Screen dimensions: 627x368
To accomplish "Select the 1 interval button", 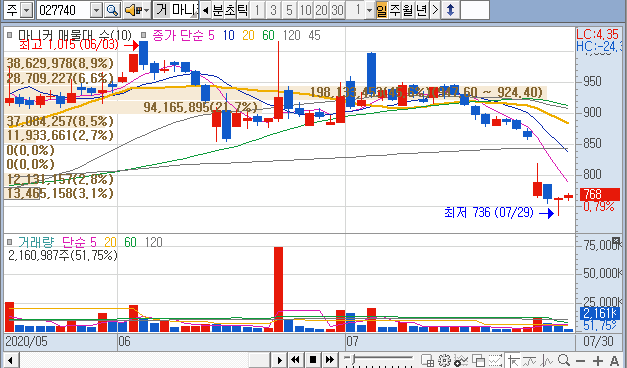I will tap(258, 10).
